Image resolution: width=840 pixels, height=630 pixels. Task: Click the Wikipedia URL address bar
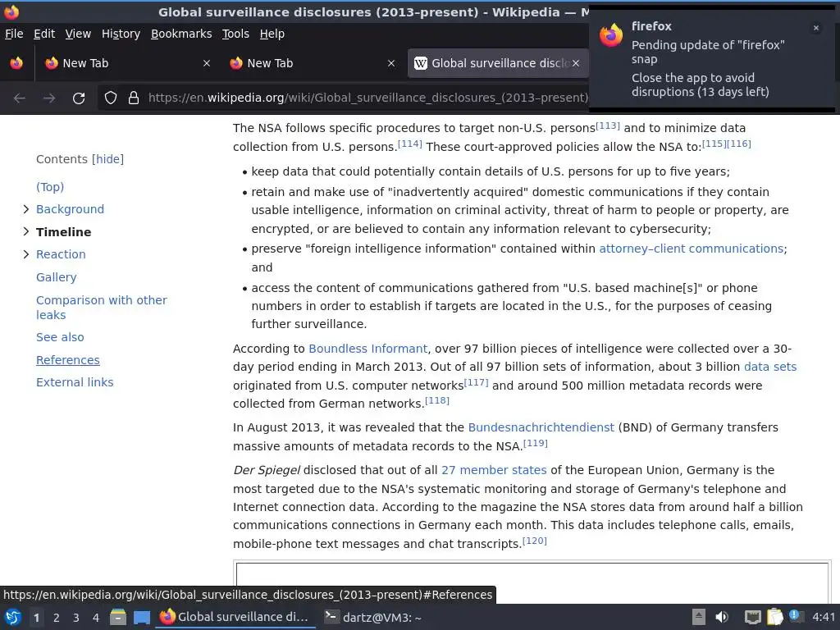(367, 98)
